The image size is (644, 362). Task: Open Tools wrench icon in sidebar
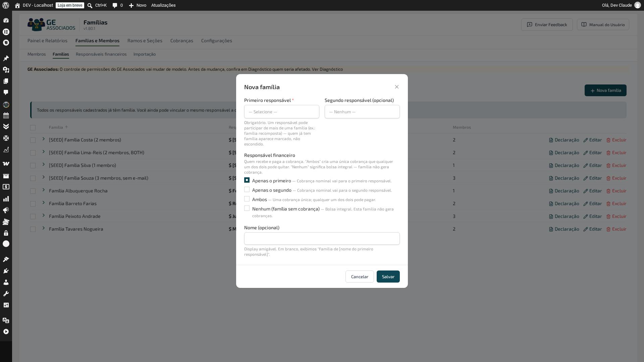[x=6, y=294]
